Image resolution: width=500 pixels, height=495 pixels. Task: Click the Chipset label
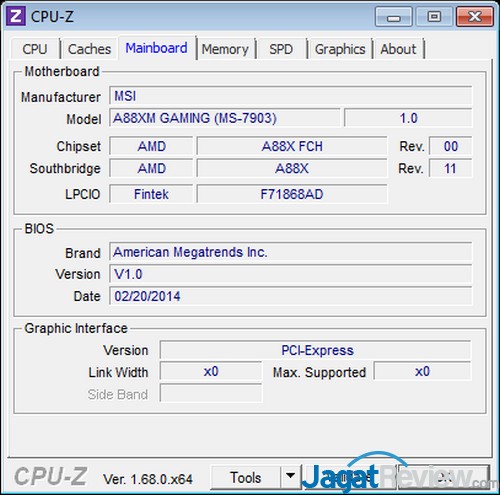click(x=79, y=146)
